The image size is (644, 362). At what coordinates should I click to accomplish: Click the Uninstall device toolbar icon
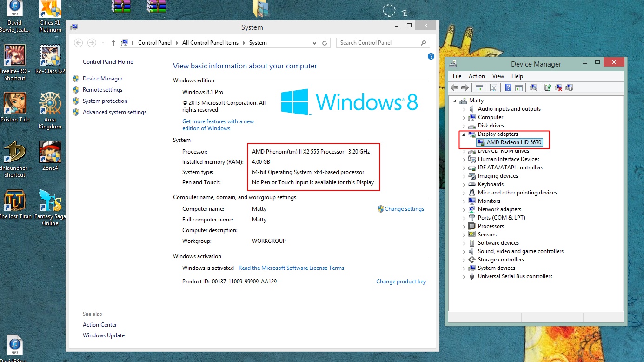(559, 87)
